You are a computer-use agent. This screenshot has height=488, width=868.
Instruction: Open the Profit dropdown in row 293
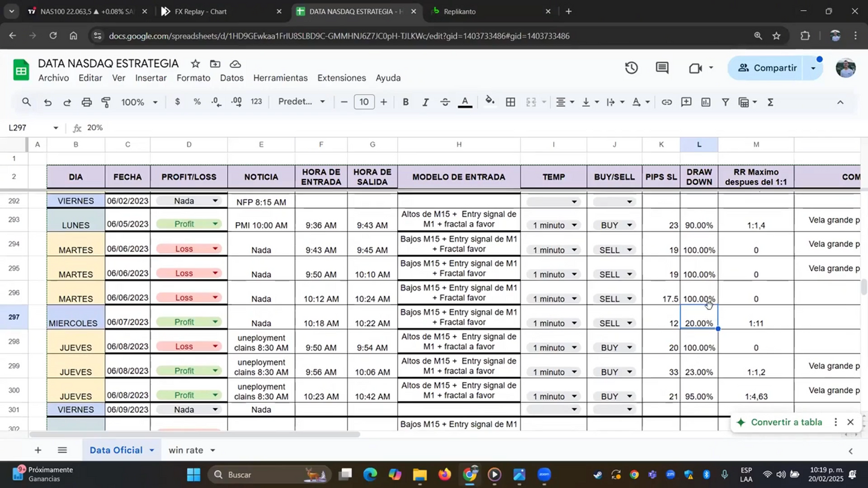(216, 224)
